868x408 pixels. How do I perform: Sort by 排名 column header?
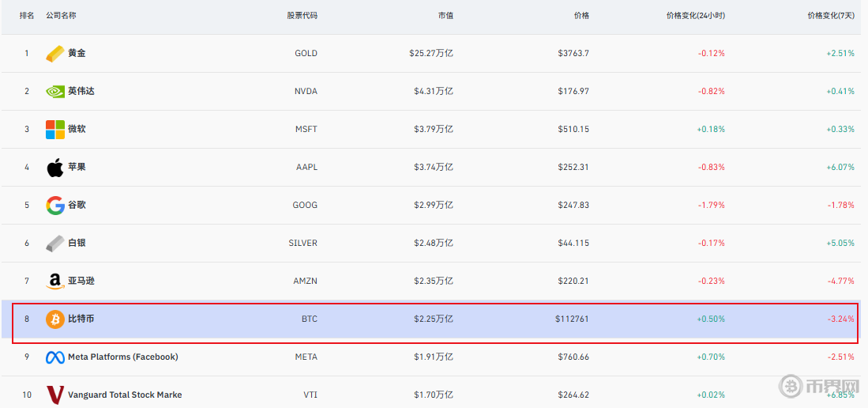tap(27, 16)
